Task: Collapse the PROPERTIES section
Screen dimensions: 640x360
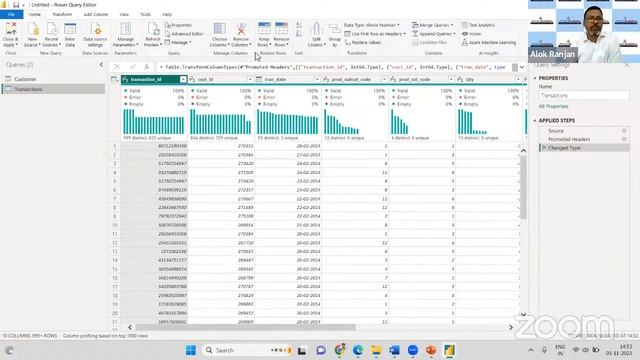Action: (x=535, y=78)
